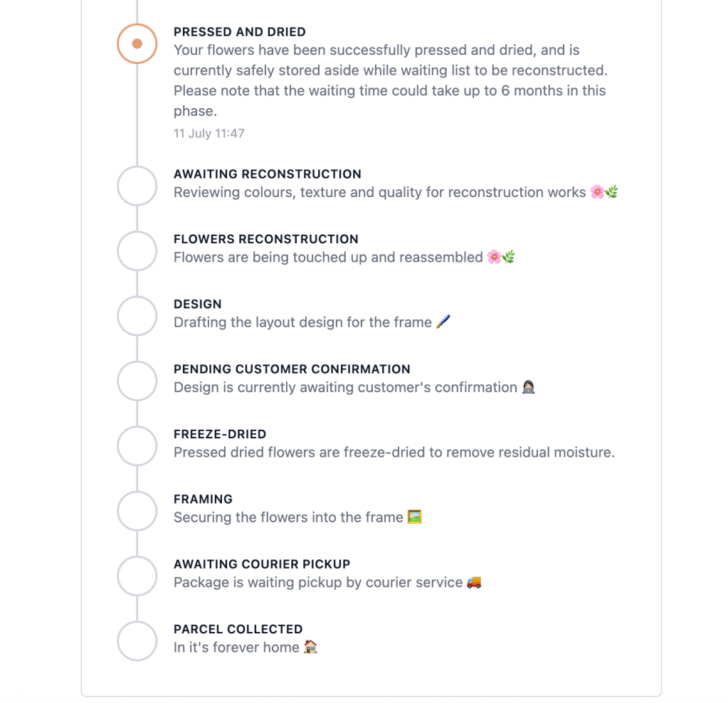The height and width of the screenshot is (703, 728).
Task: Click the Parcel Collected step circle
Action: (137, 641)
